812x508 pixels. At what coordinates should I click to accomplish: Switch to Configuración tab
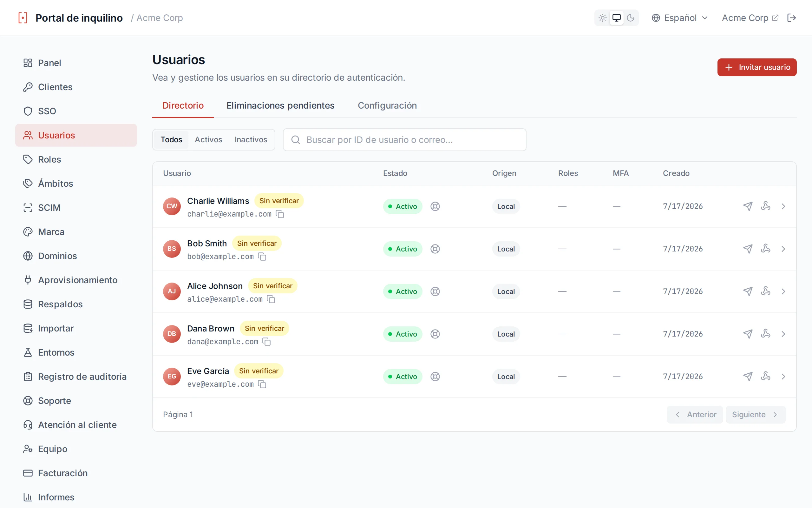click(387, 105)
